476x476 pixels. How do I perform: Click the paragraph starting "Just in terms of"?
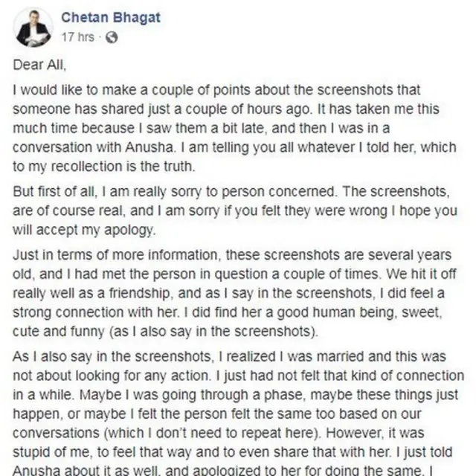point(237,283)
